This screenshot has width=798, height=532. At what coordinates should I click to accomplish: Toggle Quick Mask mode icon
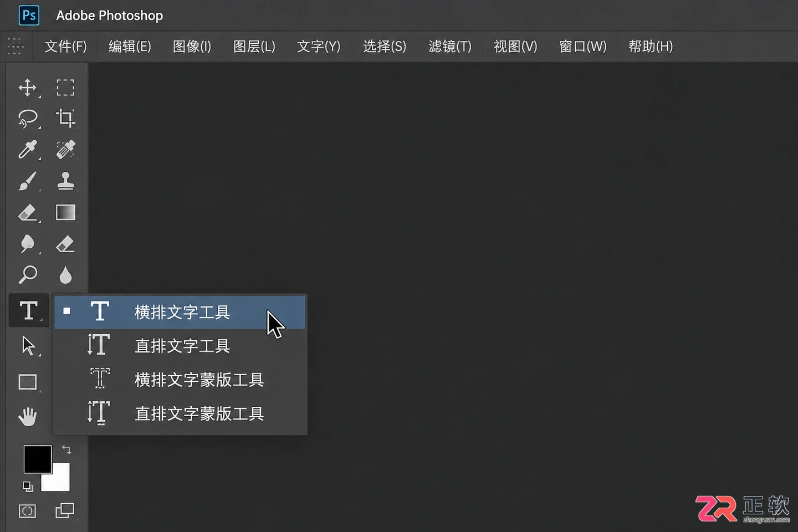[x=27, y=511]
